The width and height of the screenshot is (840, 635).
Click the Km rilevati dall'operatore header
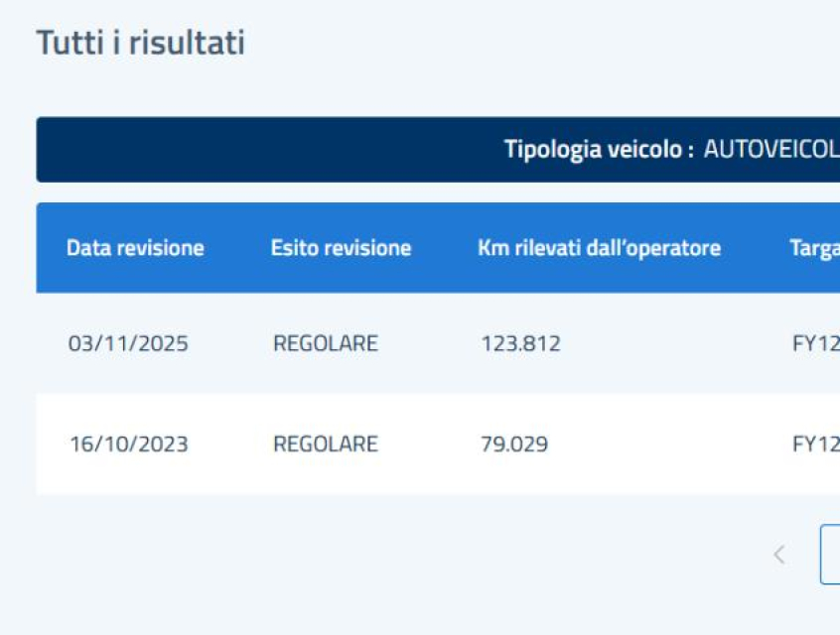[599, 248]
